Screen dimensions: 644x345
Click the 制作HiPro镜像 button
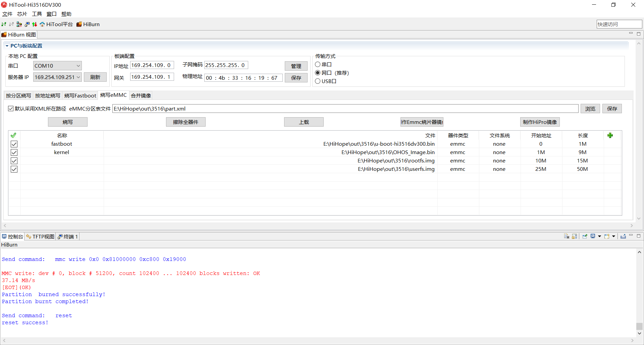[540, 122]
